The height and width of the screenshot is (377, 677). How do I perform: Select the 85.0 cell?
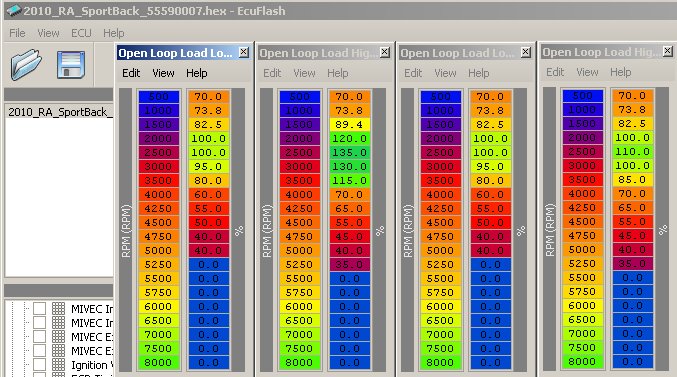[632, 180]
